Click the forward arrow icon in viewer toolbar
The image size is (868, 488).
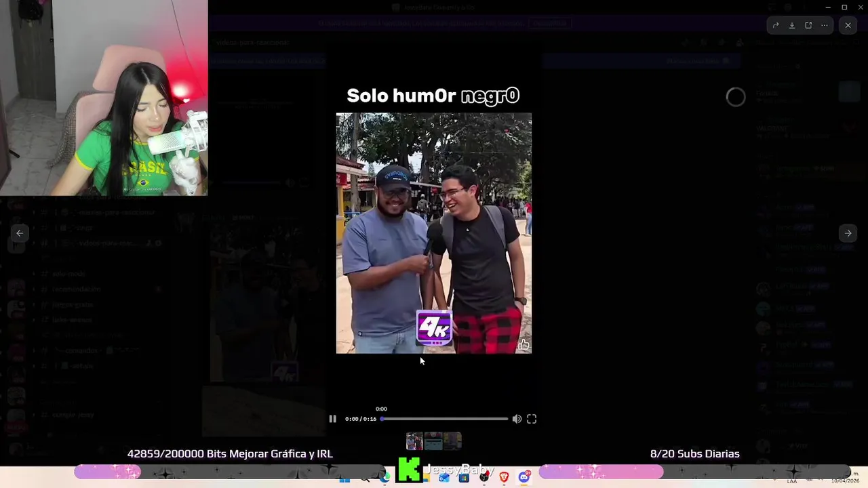click(x=776, y=25)
